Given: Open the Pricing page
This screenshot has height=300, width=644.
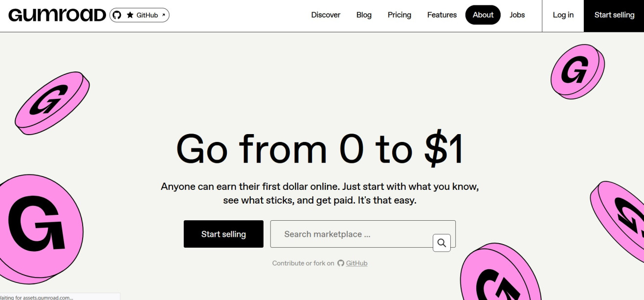Looking at the screenshot, I should pos(400,15).
